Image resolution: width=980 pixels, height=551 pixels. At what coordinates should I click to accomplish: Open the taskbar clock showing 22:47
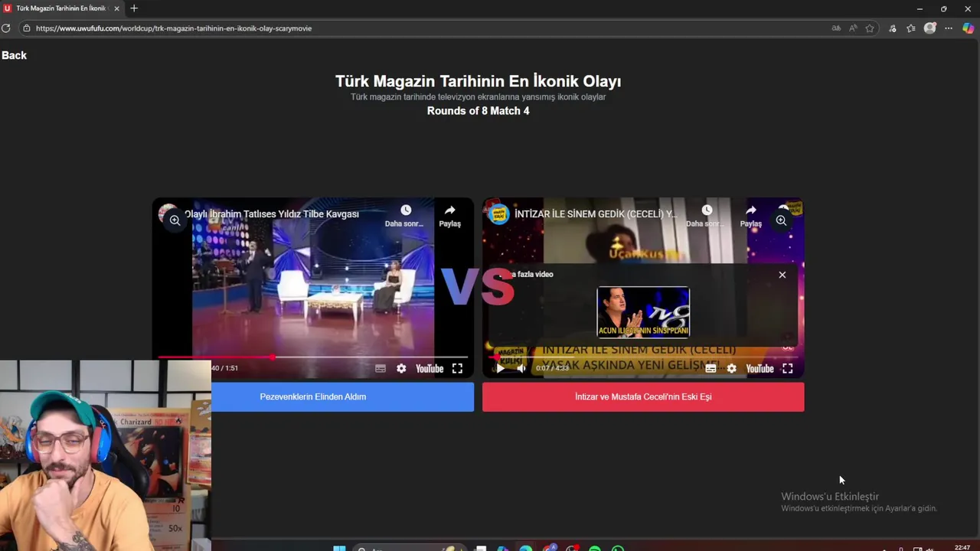[x=962, y=547]
